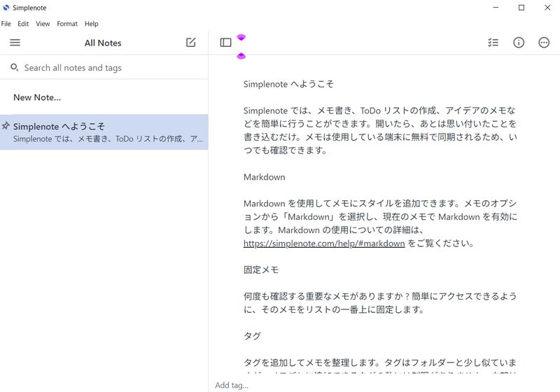This screenshot has height=392, width=560.
Task: Open the View menu
Action: [x=43, y=24]
